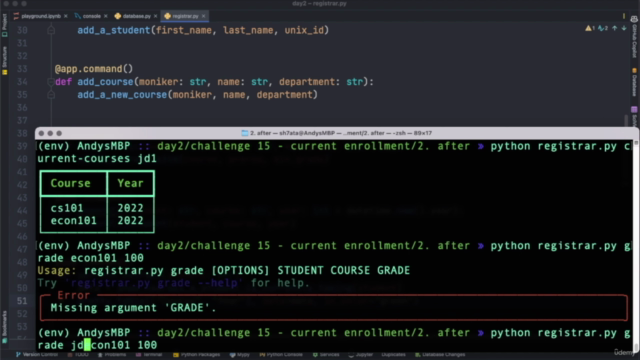Click the @app.command() decorator text
This screenshot has width=640, height=360.
(94, 69)
